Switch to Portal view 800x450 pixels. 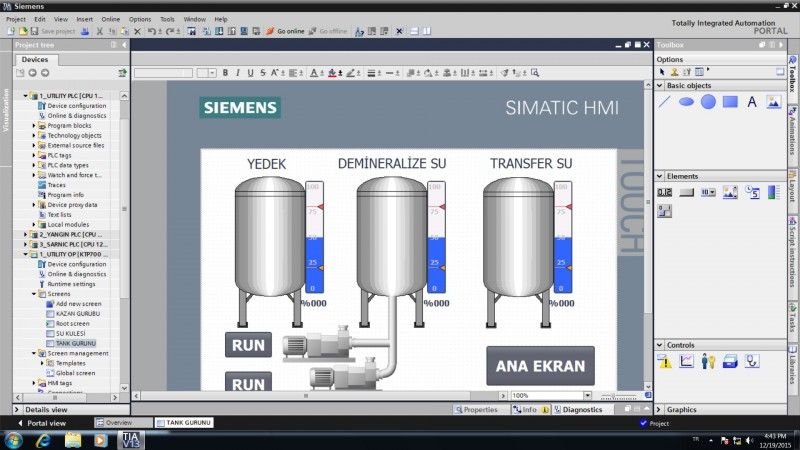42,423
